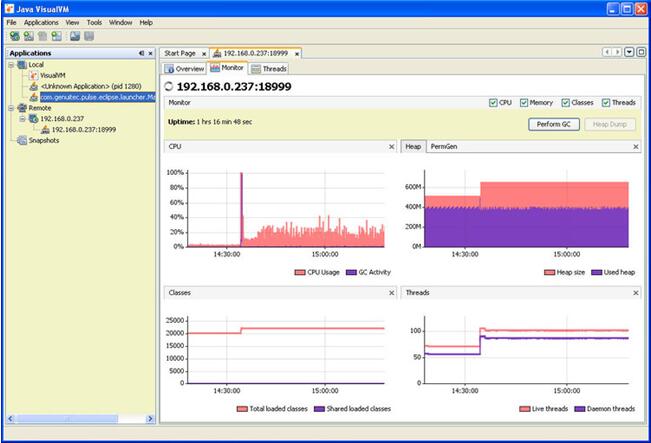Click the VisualVM application icon in tree
651x443 pixels.
33,75
